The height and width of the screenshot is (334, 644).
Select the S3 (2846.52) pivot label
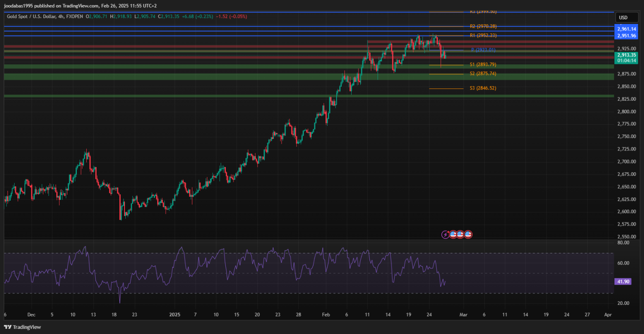pos(483,88)
